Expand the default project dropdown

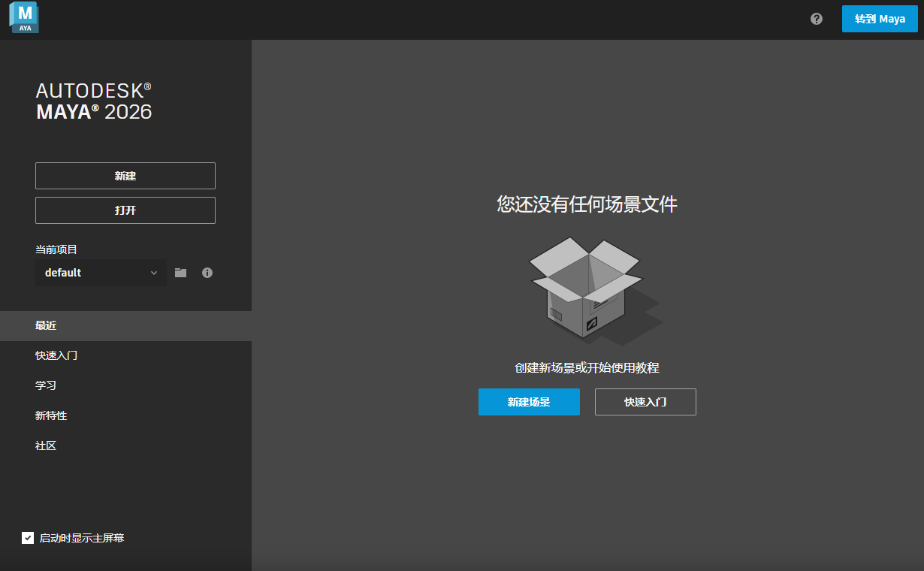coord(101,273)
